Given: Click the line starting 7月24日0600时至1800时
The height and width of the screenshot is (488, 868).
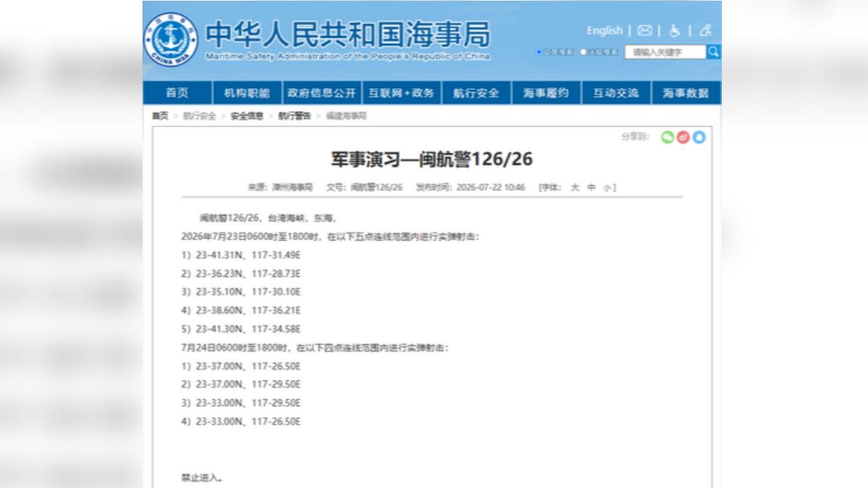Looking at the screenshot, I should pyautogui.click(x=315, y=348).
